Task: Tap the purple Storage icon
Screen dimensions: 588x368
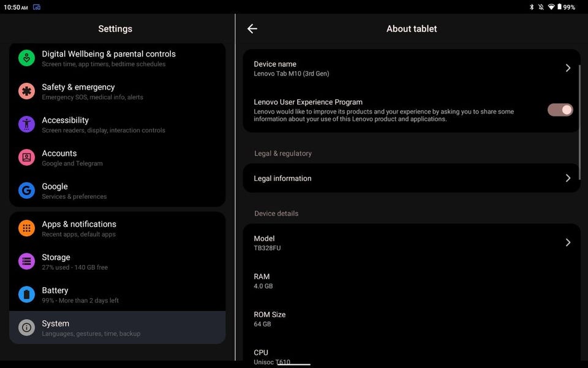Action: [x=26, y=261]
